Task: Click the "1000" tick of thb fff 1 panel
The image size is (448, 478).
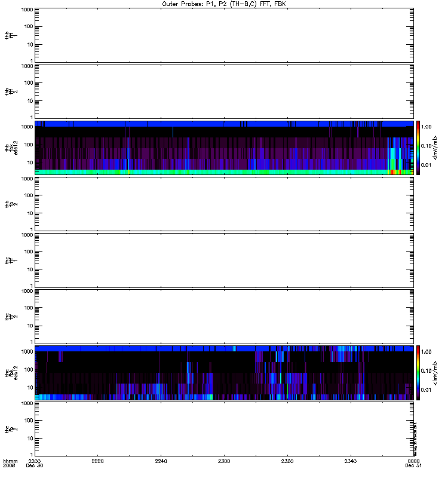Action: pos(27,10)
